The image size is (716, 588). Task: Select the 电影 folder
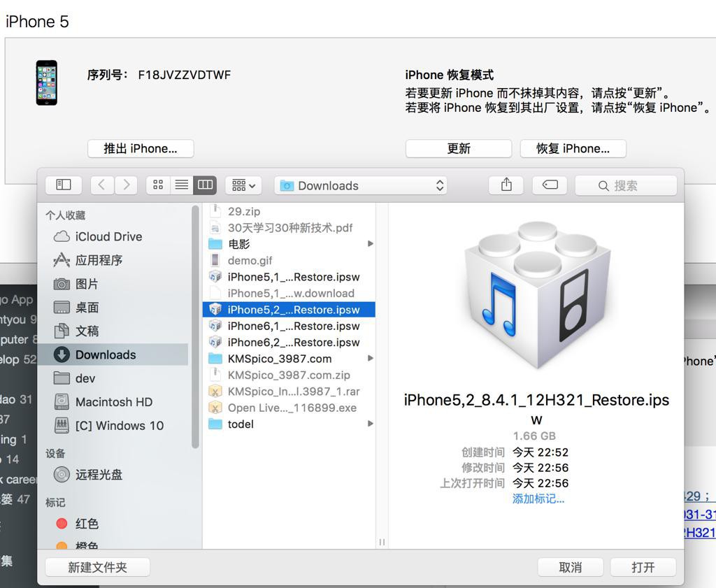[x=289, y=244]
